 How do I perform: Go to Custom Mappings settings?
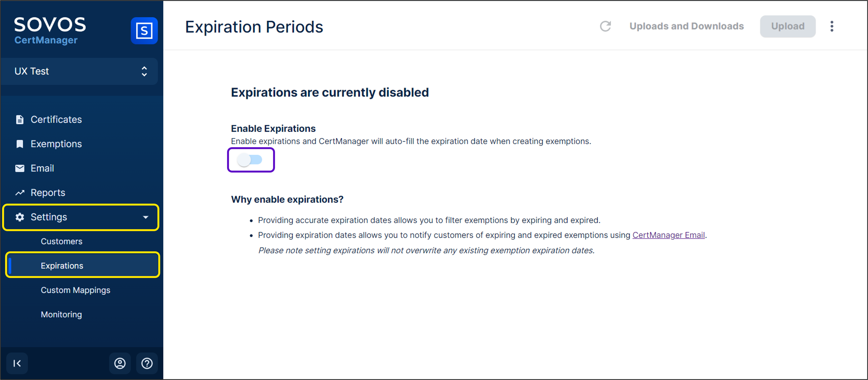(75, 290)
